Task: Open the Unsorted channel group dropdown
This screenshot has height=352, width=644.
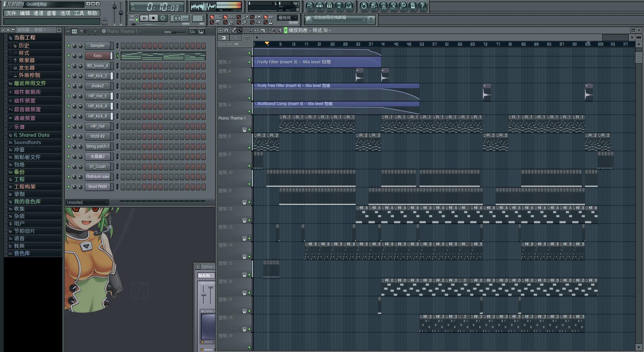Action: 87,202
